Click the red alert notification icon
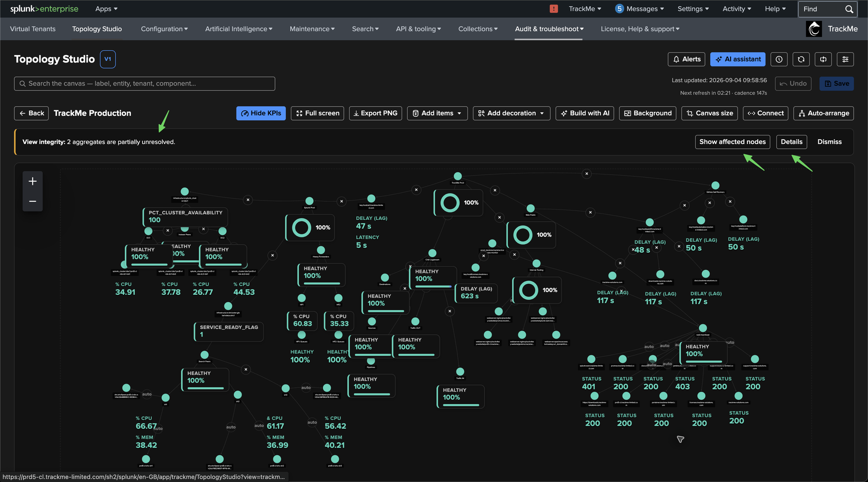 [x=554, y=9]
